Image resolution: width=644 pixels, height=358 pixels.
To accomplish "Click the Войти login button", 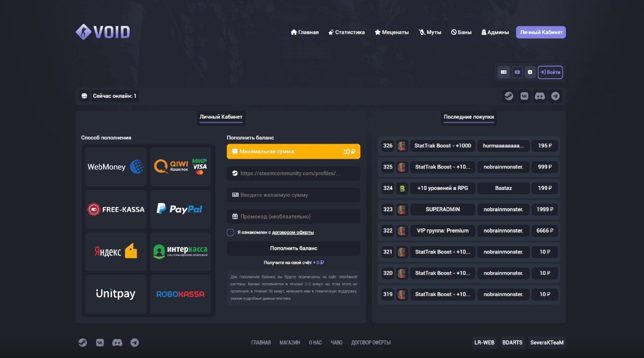I will [x=550, y=72].
